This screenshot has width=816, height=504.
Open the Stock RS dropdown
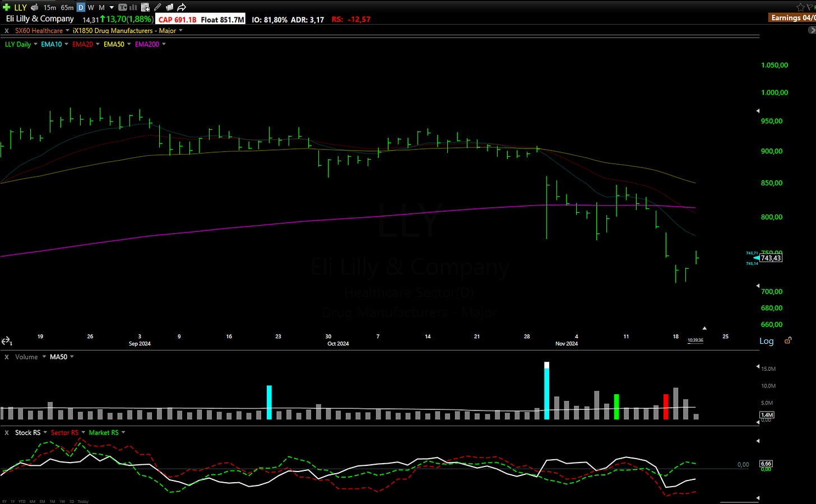click(x=45, y=432)
